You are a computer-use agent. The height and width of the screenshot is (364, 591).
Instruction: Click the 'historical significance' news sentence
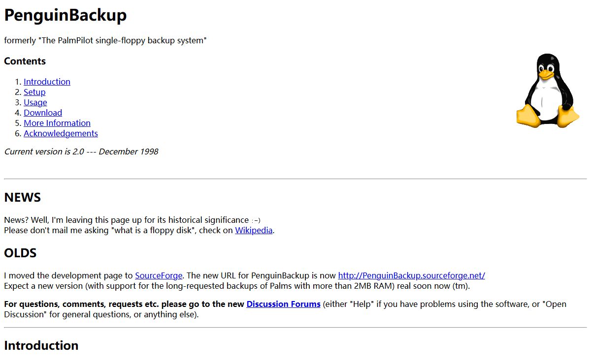click(x=132, y=220)
